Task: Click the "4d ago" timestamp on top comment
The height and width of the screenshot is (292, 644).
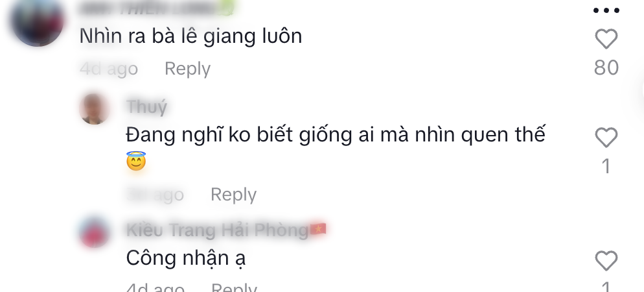Action: [x=108, y=69]
